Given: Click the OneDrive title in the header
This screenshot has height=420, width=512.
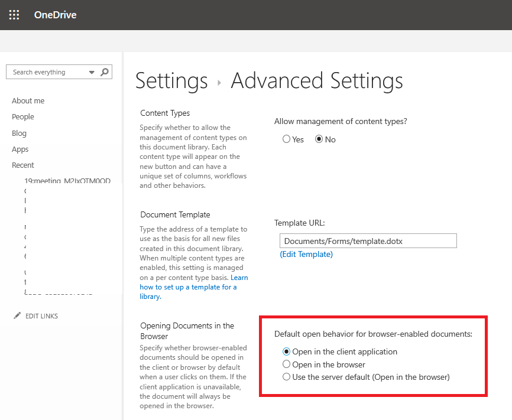Looking at the screenshot, I should pyautogui.click(x=55, y=15).
